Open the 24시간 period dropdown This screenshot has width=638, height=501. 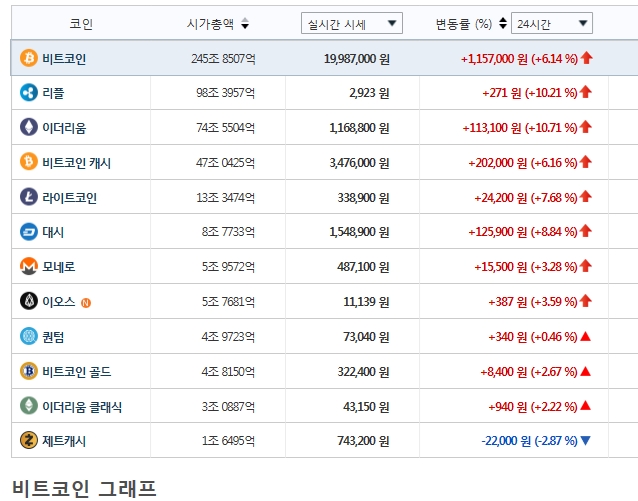[552, 23]
